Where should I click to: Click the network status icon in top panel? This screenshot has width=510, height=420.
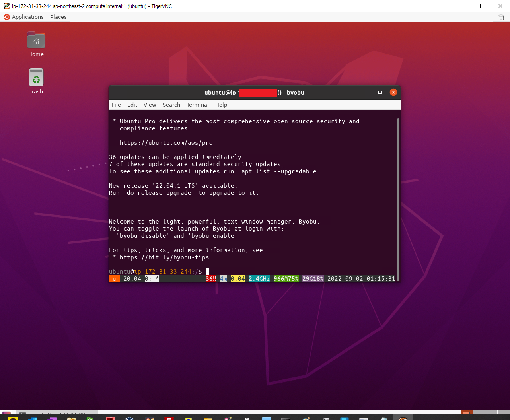click(x=501, y=17)
